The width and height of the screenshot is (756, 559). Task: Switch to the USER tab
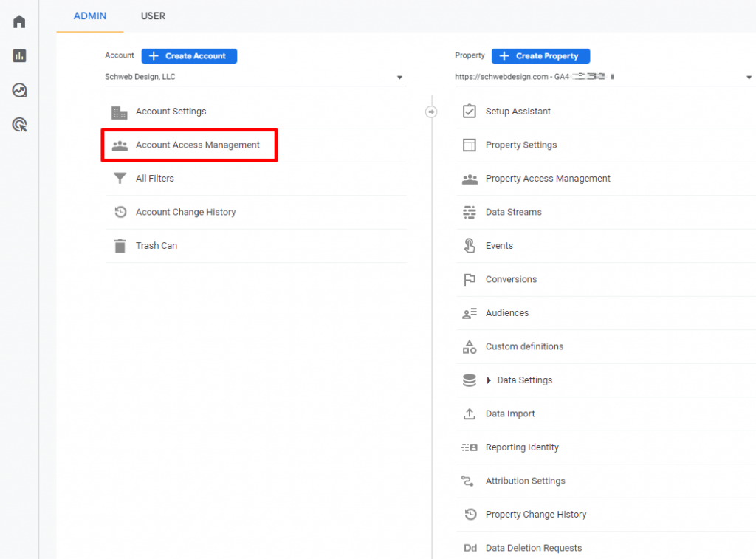153,16
